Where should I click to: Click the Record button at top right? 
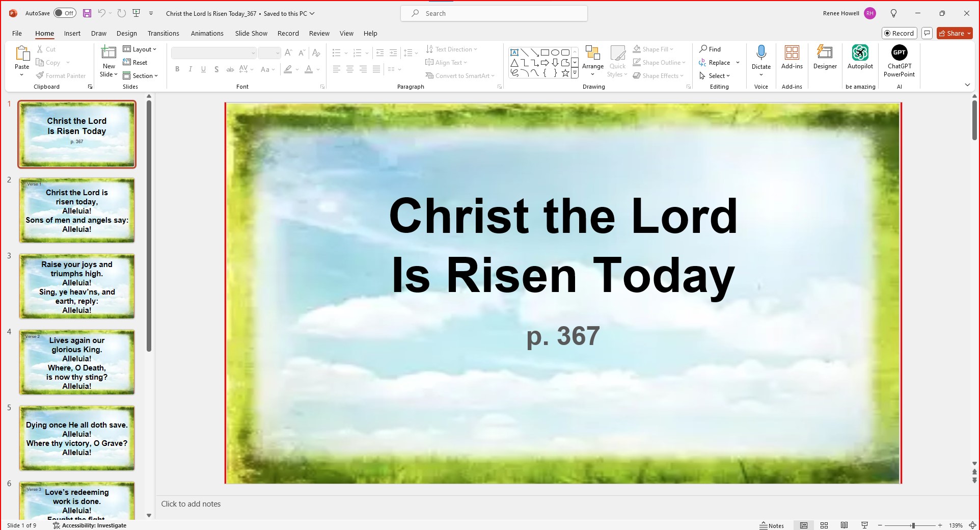899,34
